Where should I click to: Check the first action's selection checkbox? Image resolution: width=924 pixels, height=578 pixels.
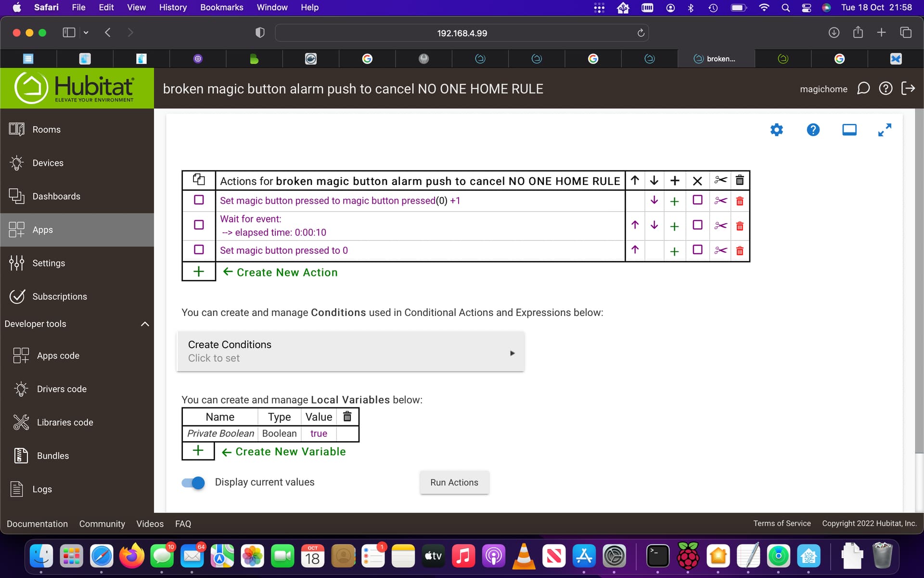coord(199,200)
